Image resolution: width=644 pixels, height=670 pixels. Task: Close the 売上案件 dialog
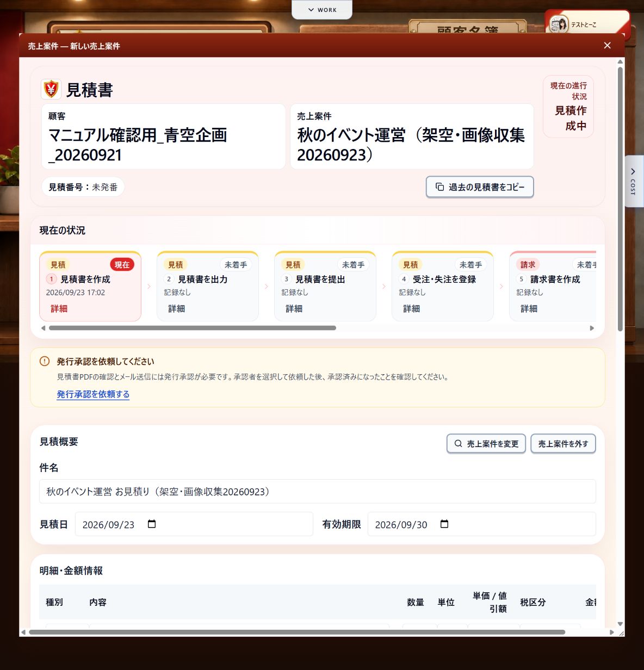pyautogui.click(x=607, y=46)
